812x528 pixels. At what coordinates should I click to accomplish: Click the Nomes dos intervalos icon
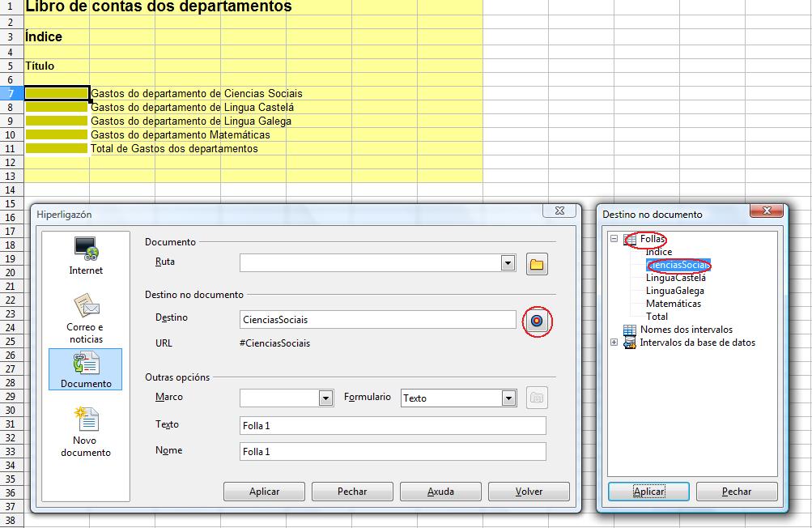click(629, 330)
